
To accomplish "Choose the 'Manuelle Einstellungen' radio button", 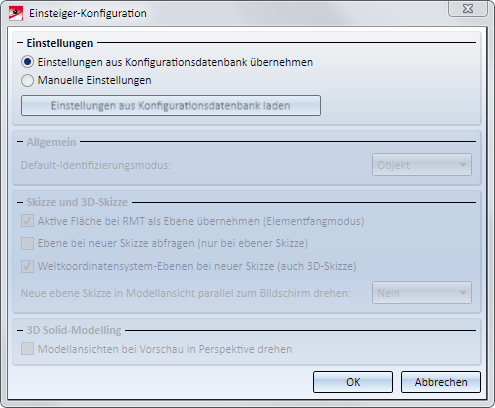I will click(27, 80).
